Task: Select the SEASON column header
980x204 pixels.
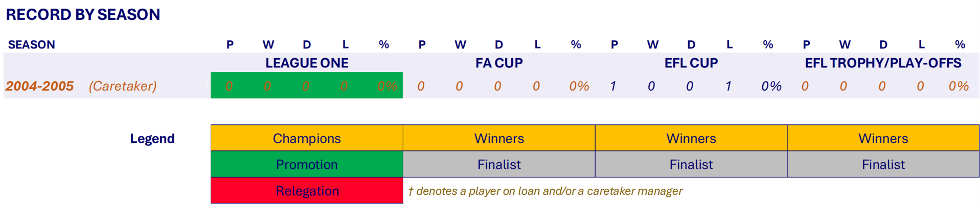Action: 32,45
